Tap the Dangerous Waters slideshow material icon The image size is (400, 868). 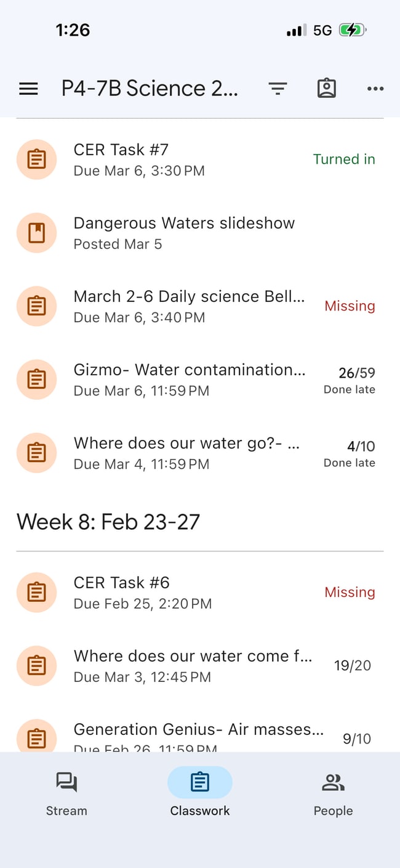point(37,233)
